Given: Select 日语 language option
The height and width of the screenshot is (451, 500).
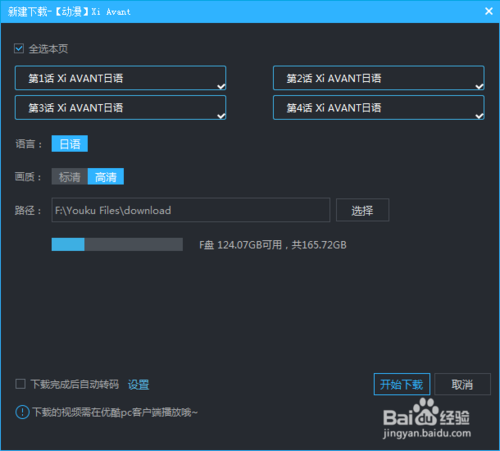Looking at the screenshot, I should point(70,144).
